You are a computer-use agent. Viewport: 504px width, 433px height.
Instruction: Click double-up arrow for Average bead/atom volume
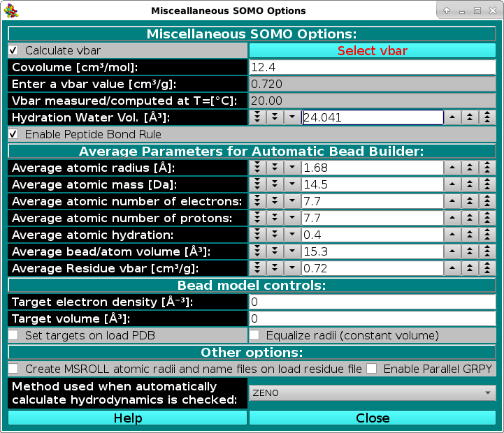471,251
